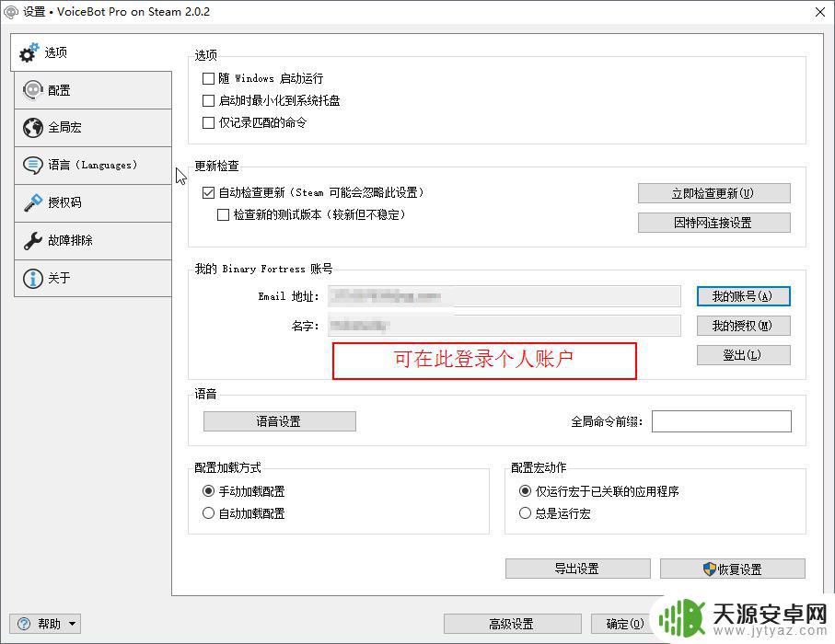Viewport: 835px width, 644px height.
Task: Uncheck 自动检查更新 checkbox
Action: click(x=208, y=192)
